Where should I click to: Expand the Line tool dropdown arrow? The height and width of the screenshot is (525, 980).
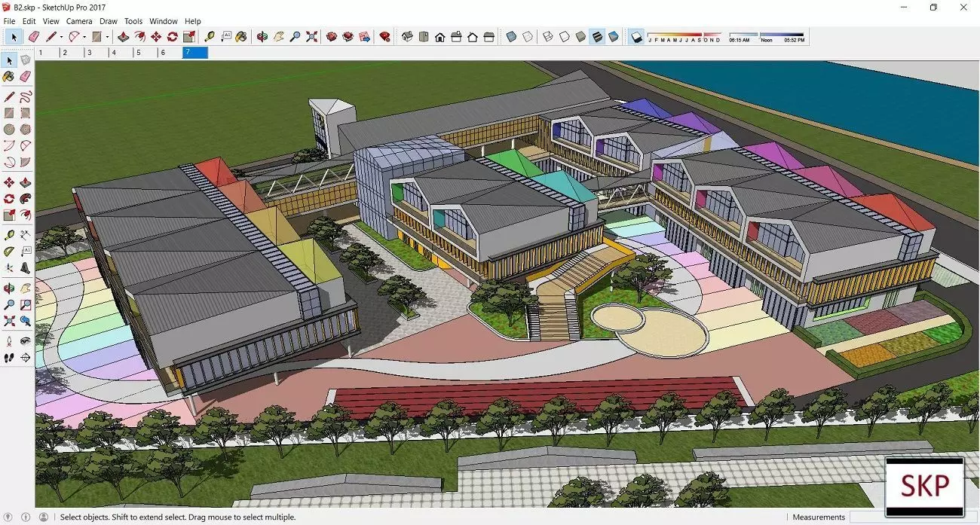(61, 36)
